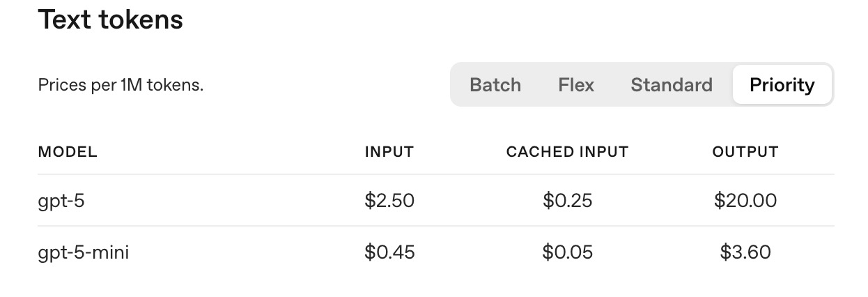This screenshot has width=868, height=297.
Task: Click the MODEL column header
Action: point(68,152)
